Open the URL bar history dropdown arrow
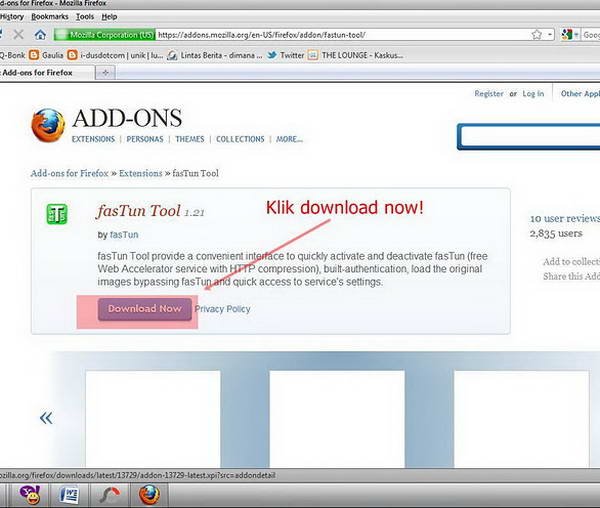The width and height of the screenshot is (600, 508). (x=550, y=34)
